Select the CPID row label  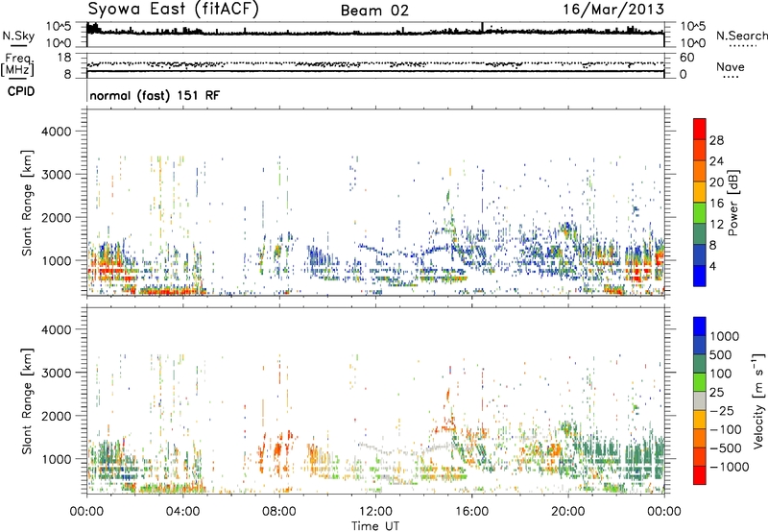(x=21, y=91)
